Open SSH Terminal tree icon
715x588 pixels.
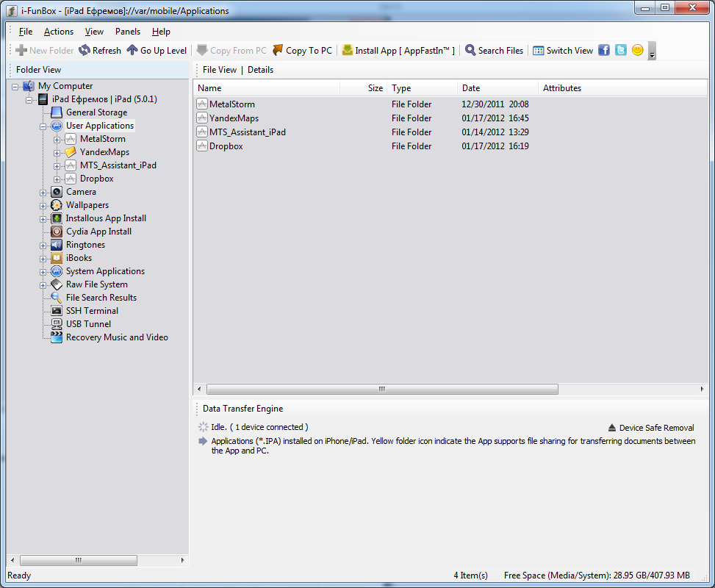click(x=57, y=311)
